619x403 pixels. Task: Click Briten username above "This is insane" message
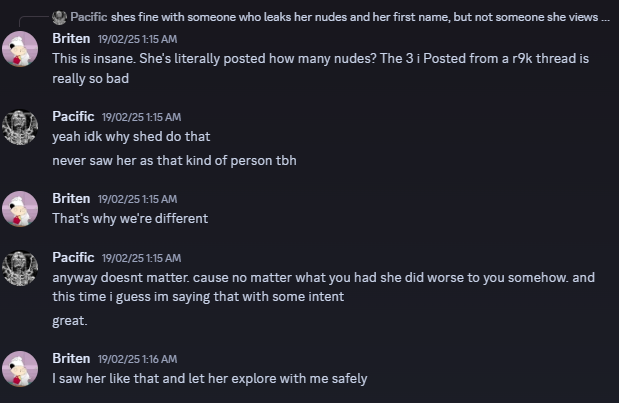click(x=70, y=38)
